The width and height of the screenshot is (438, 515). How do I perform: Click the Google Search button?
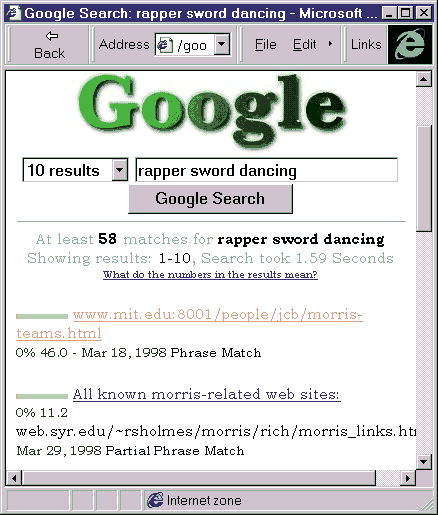pos(210,199)
